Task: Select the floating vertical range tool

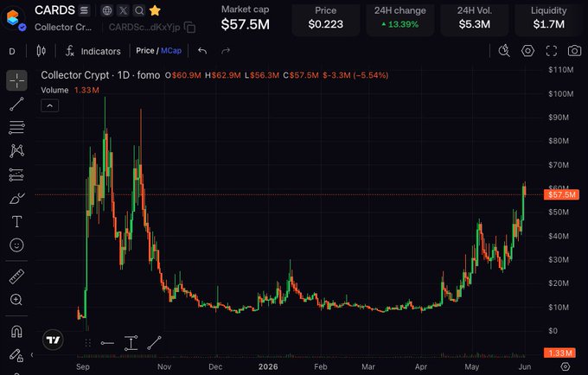Action: coord(131,343)
